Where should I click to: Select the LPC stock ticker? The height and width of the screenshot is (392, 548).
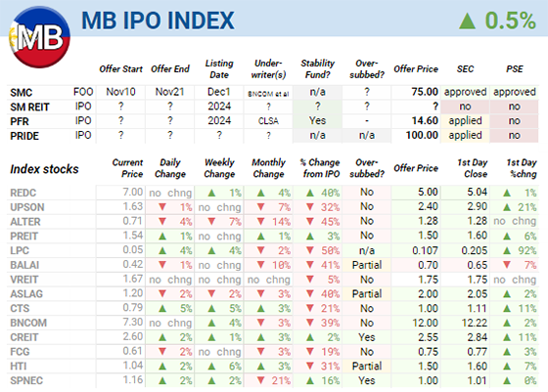coord(20,250)
